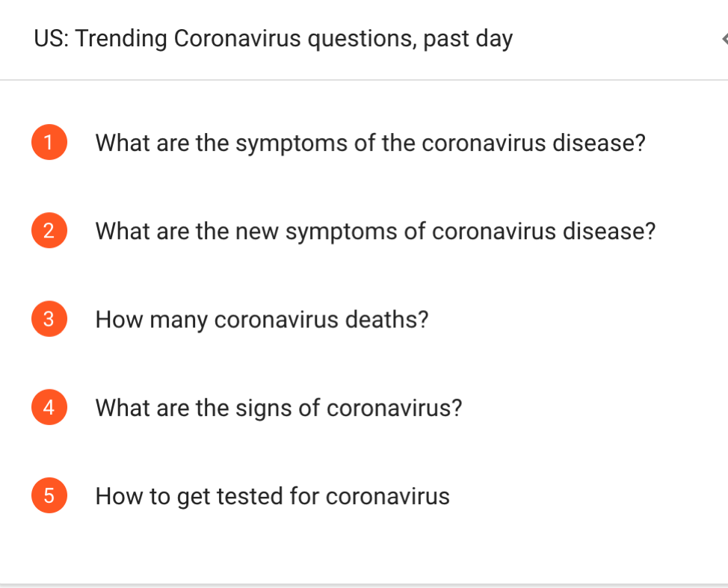The width and height of the screenshot is (728, 588).
Task: Open 'How to get tested for coronavirus'
Action: point(273,497)
